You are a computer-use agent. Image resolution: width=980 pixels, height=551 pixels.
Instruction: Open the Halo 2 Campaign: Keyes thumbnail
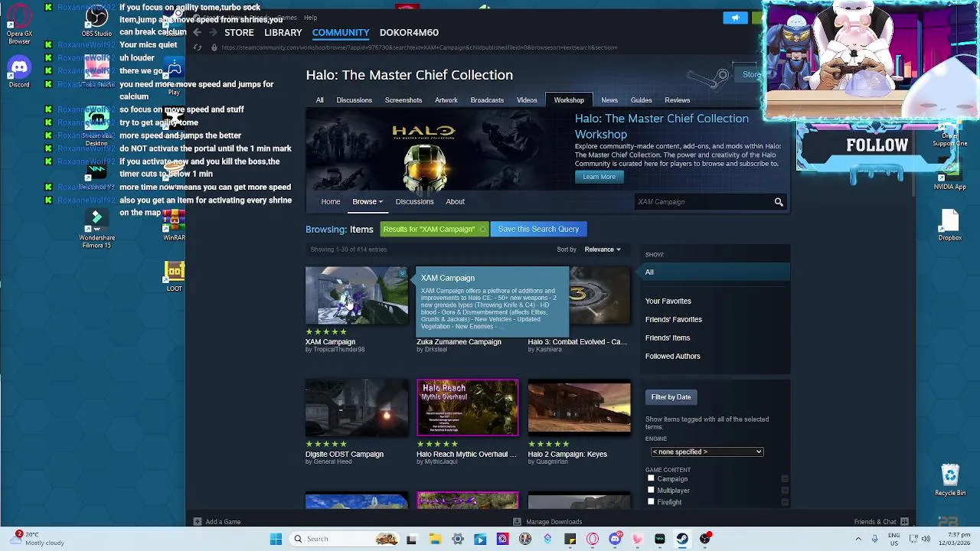(x=579, y=408)
